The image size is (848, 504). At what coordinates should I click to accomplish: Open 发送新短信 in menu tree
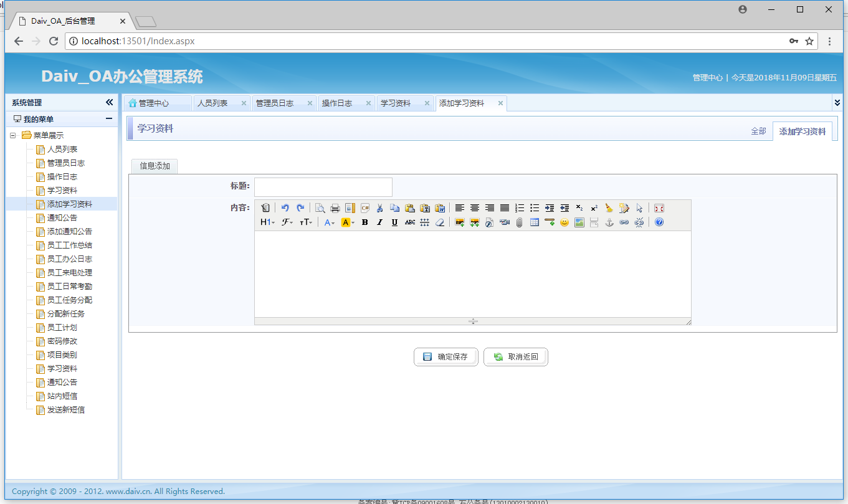tap(65, 410)
